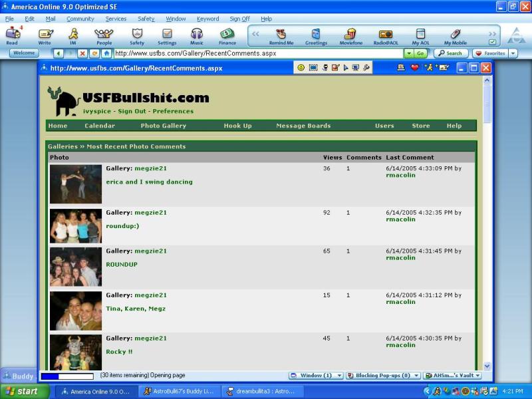Viewport: 532px width, 399px height.
Task: Click the browser Forward arrow button
Action: point(71,53)
